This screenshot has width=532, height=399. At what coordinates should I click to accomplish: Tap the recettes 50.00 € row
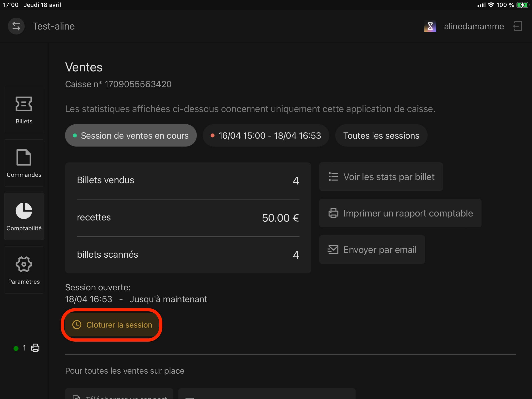point(188,218)
